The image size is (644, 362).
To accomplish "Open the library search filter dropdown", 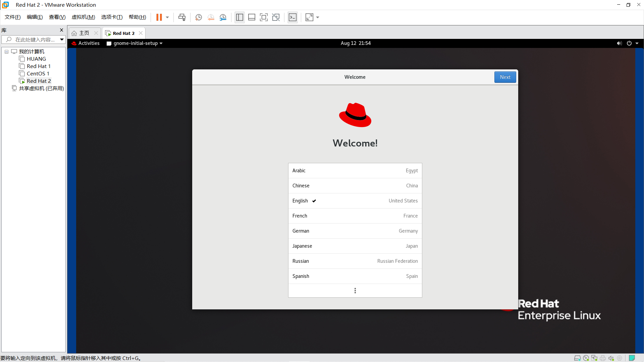I will 62,40.
